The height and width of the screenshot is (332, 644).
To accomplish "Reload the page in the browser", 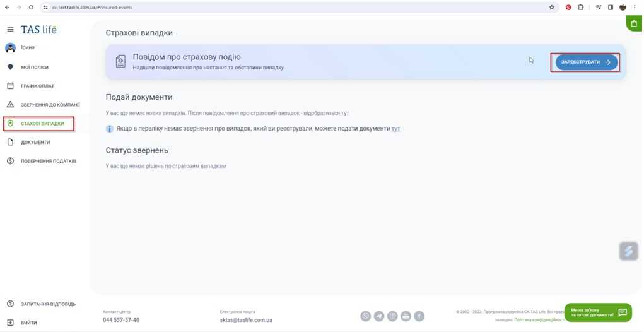I will point(31,8).
